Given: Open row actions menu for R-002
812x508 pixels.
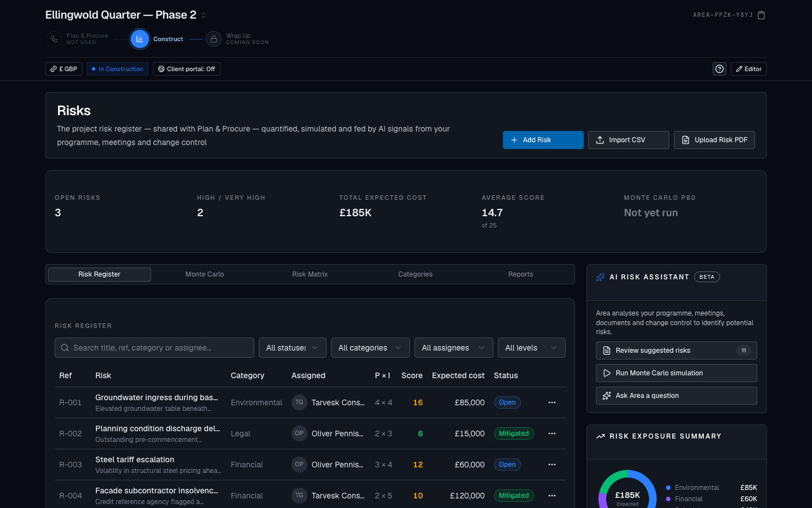Looking at the screenshot, I should tap(552, 433).
